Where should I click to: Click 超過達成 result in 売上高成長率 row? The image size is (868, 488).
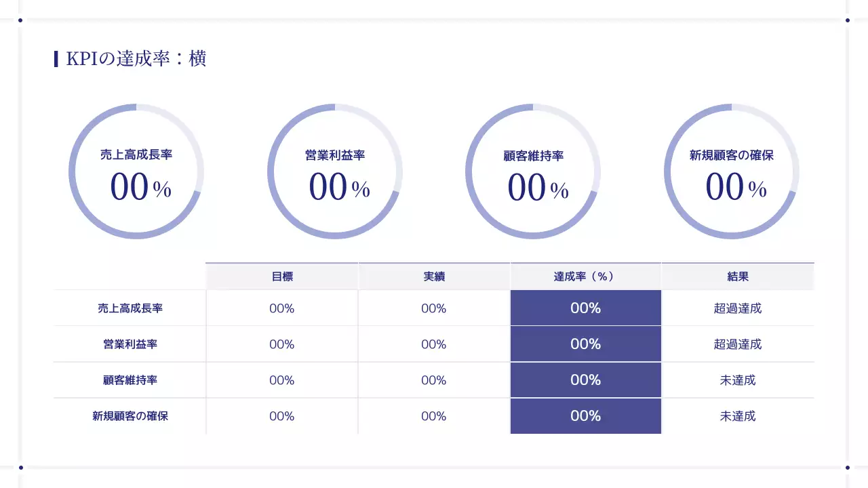[x=738, y=308]
